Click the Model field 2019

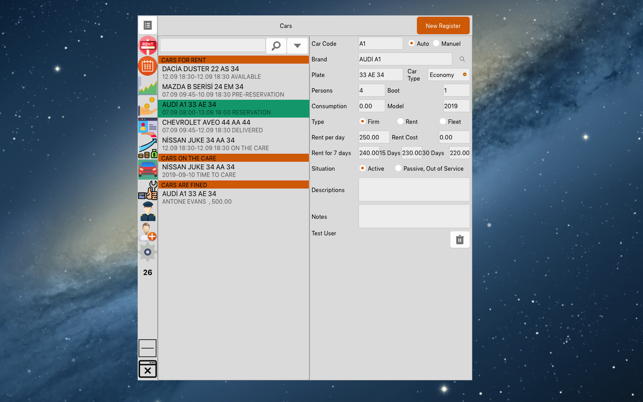(456, 106)
